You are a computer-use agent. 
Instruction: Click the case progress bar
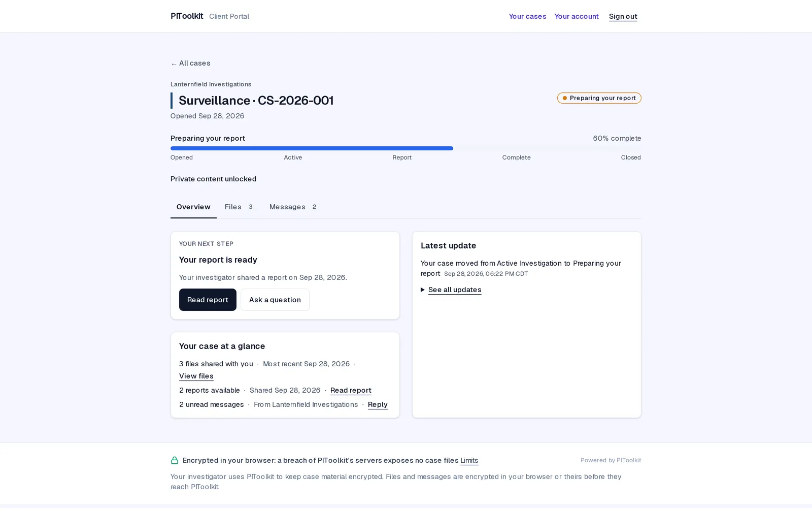[x=406, y=148]
